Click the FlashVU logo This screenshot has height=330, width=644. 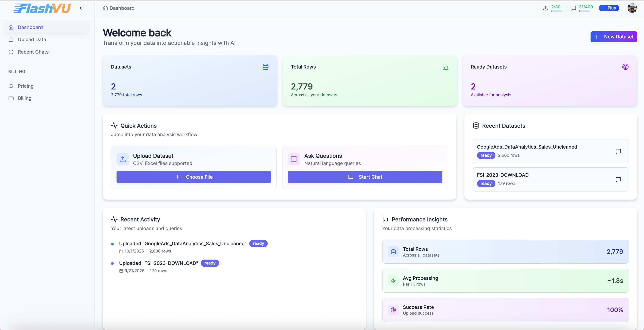tap(42, 8)
